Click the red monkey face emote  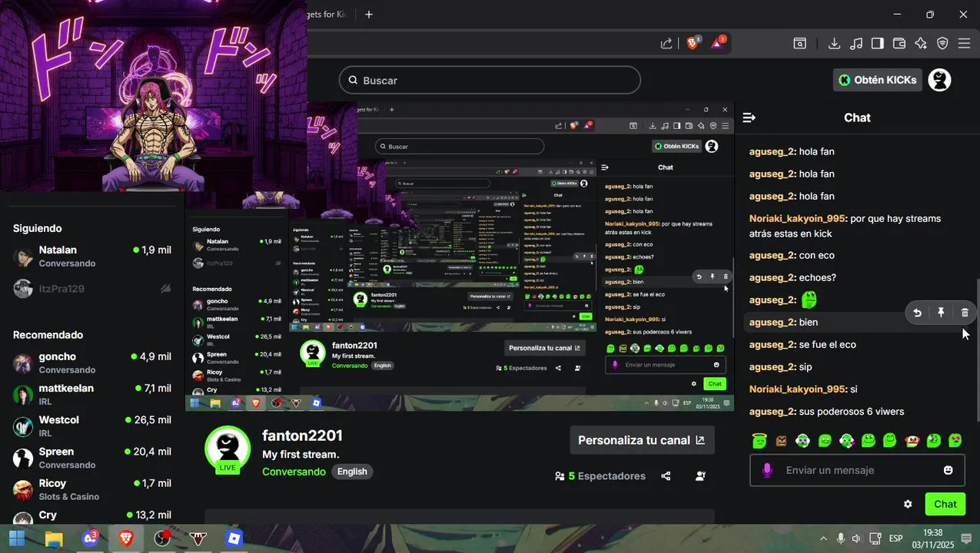pos(912,440)
